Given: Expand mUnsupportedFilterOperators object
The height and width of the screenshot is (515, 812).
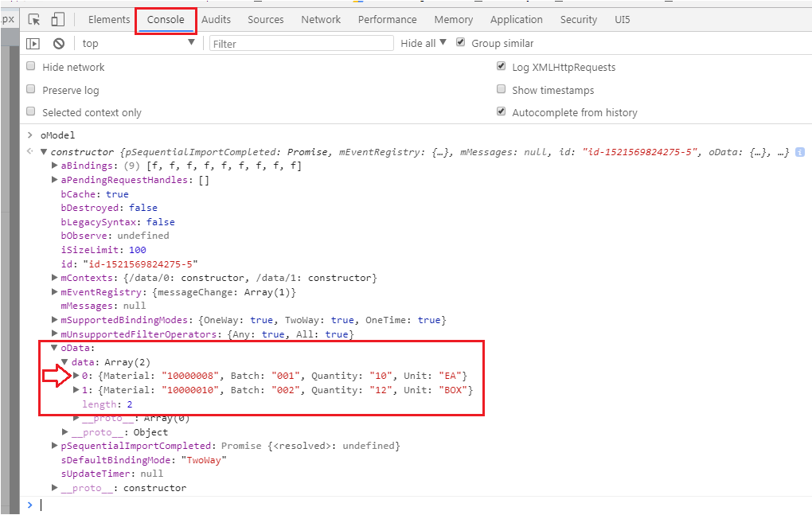Looking at the screenshot, I should [x=54, y=334].
